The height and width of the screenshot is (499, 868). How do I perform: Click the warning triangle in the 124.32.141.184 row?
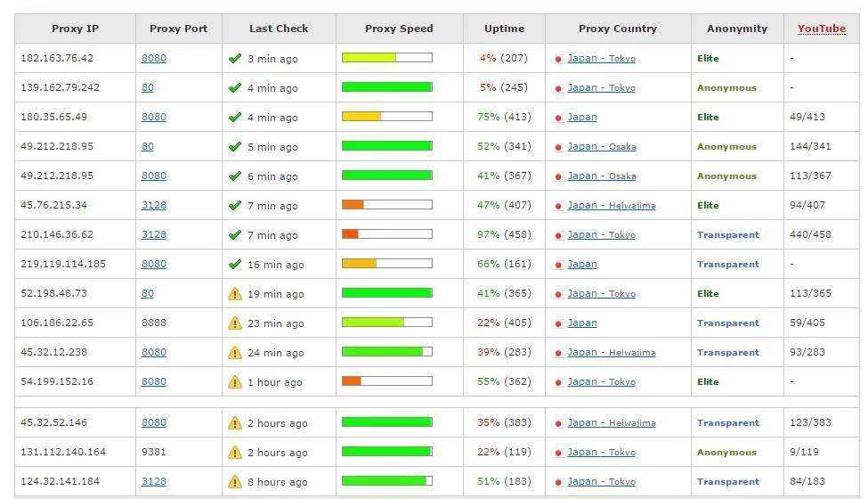235,481
